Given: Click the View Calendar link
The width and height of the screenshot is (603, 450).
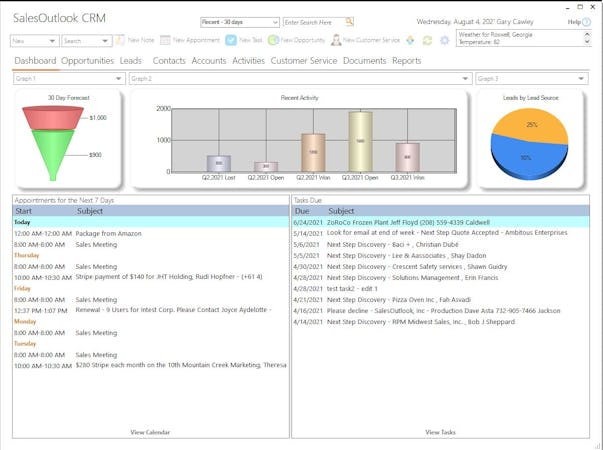Looking at the screenshot, I should tap(150, 432).
